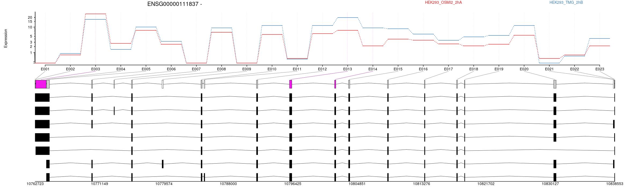Click y-axis tick value 2

pyautogui.click(x=31, y=46)
